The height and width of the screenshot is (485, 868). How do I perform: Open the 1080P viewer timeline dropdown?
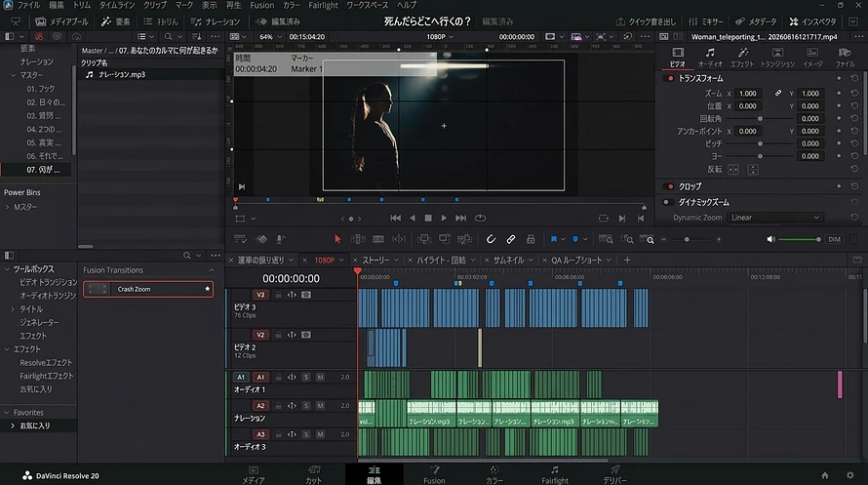point(440,36)
